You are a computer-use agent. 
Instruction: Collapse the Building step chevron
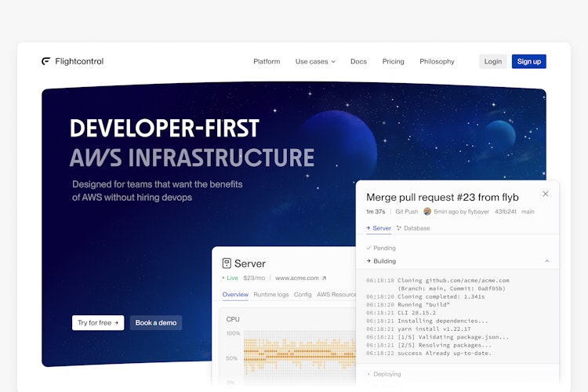point(546,261)
